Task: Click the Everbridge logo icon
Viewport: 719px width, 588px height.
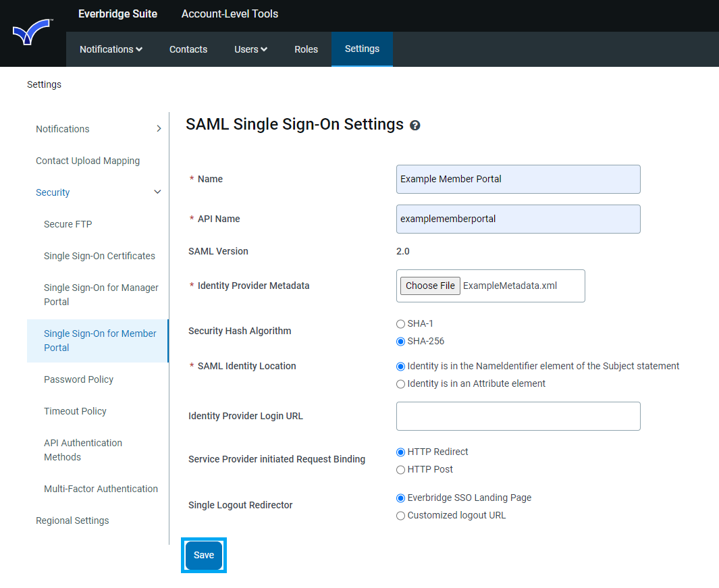Action: 32,32
